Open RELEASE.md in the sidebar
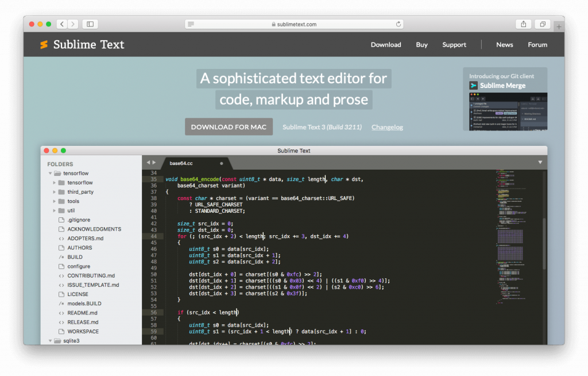The image size is (588, 376). (83, 323)
